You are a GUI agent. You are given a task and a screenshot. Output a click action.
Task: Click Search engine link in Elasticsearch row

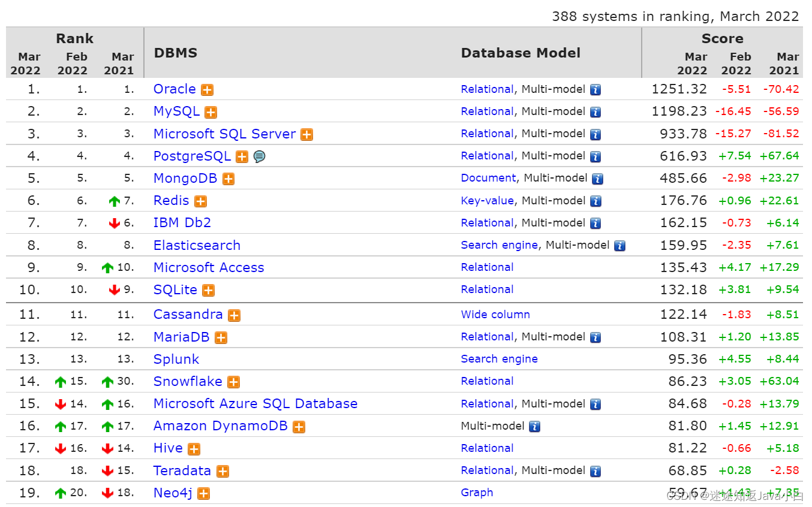click(500, 245)
